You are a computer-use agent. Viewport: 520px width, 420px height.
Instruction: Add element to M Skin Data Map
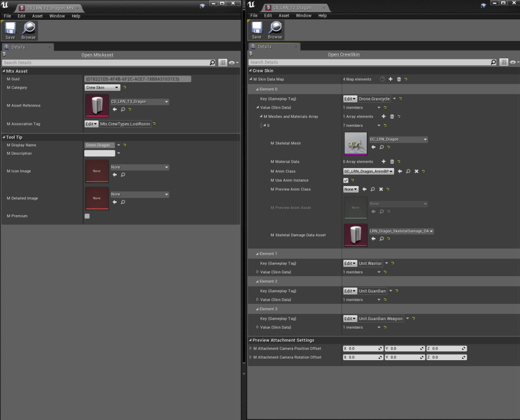[391, 79]
